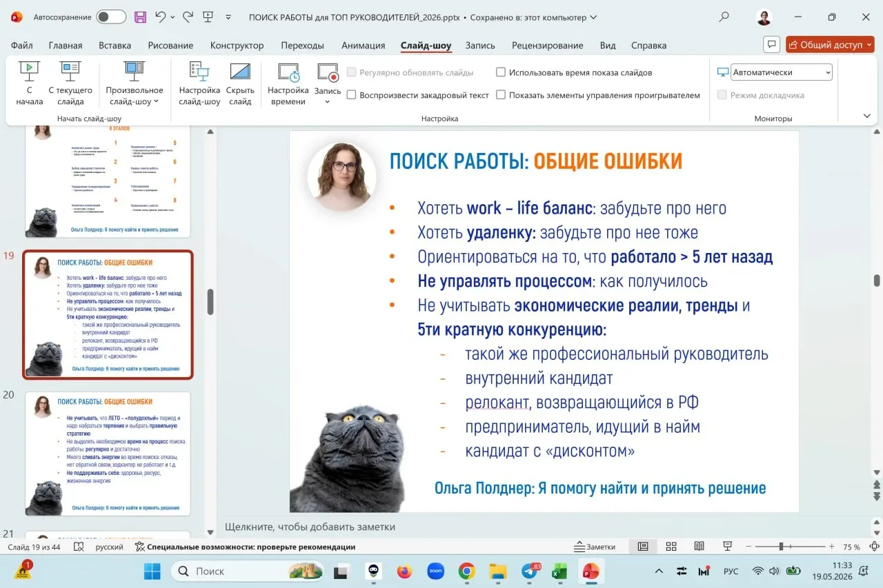Click the Share button
Viewport: 883px width, 588px height.
tap(830, 45)
